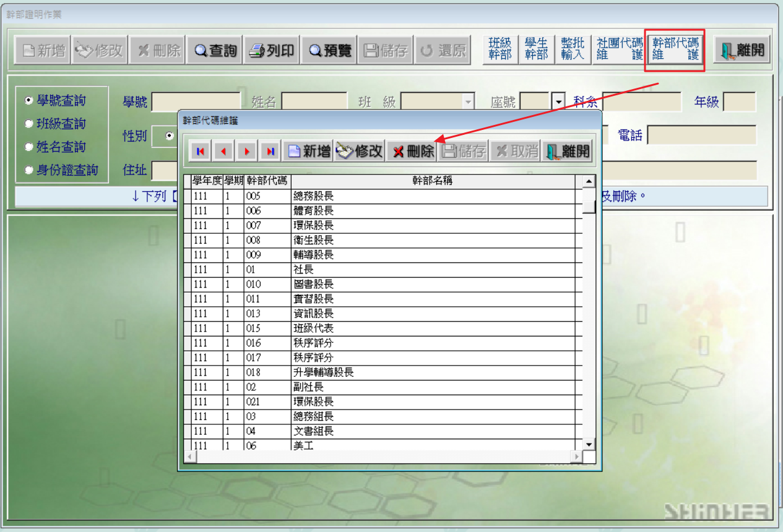Screen dimensions: 783x532
Task: Choose 姓名查詢 radio option
Action: click(x=28, y=147)
